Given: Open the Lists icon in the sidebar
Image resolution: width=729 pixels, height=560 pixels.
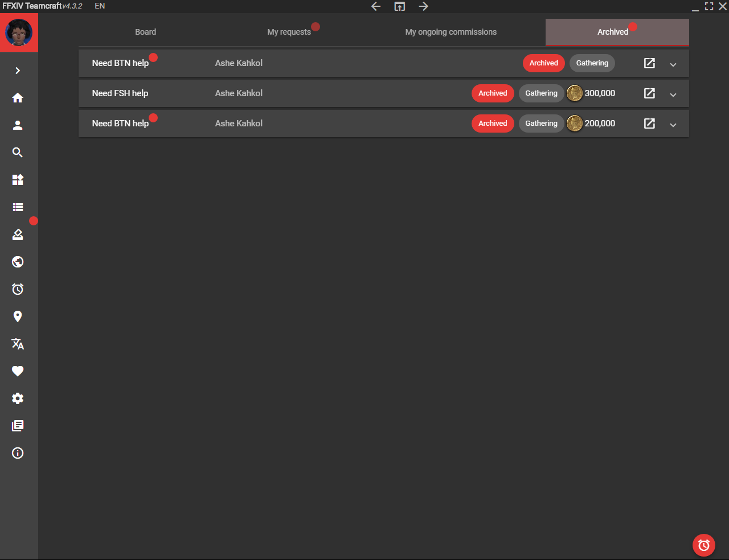Looking at the screenshot, I should click(x=18, y=207).
